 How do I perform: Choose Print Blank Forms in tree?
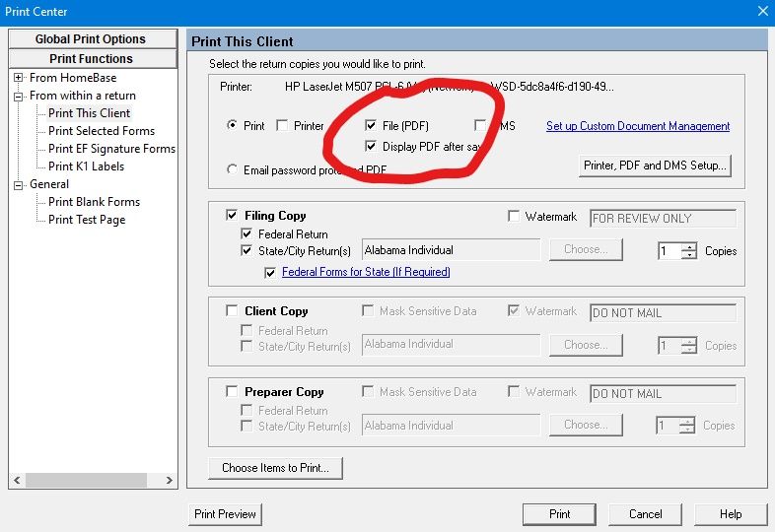pyautogui.click(x=94, y=202)
